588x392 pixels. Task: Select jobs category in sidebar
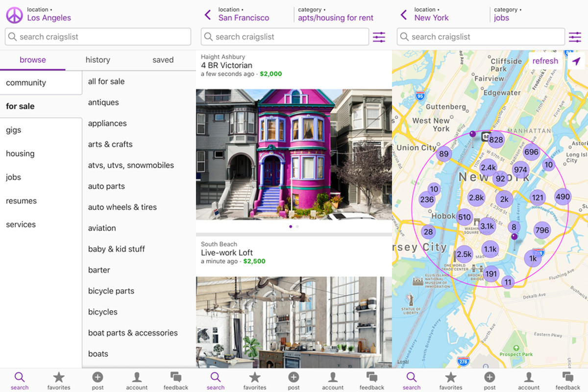[x=41, y=177]
